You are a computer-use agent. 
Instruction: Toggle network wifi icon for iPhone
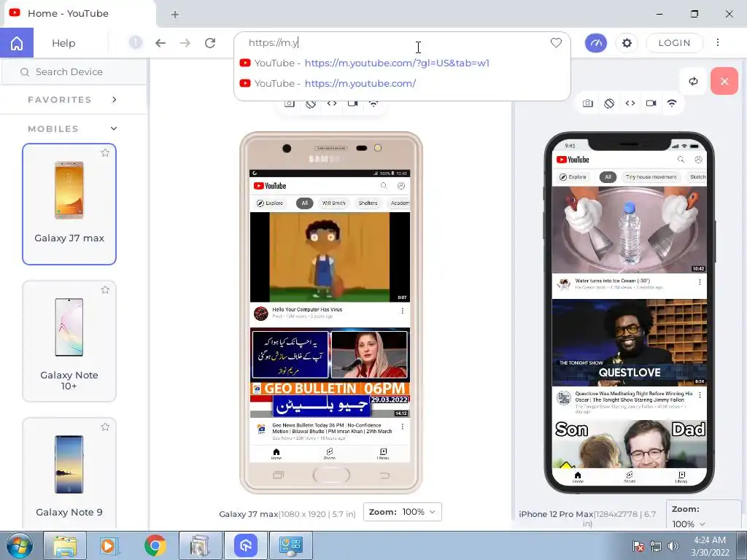coord(672,104)
